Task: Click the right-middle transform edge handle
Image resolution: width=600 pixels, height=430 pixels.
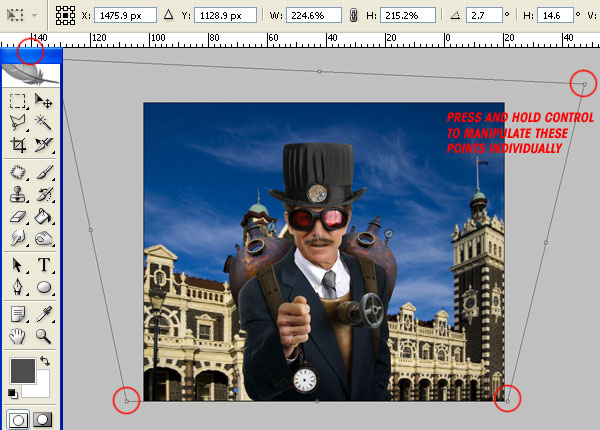Action: 546,242
